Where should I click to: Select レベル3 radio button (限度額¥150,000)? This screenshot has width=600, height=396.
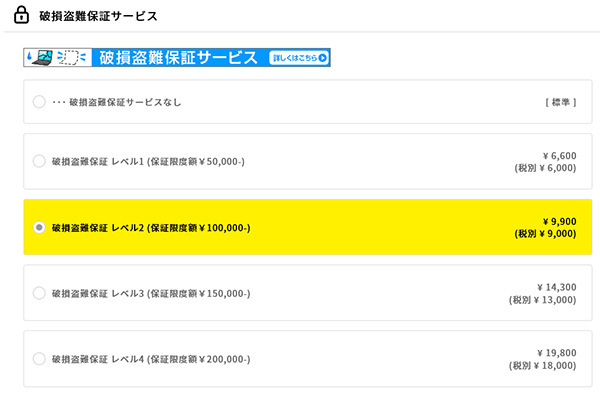pos(39,293)
